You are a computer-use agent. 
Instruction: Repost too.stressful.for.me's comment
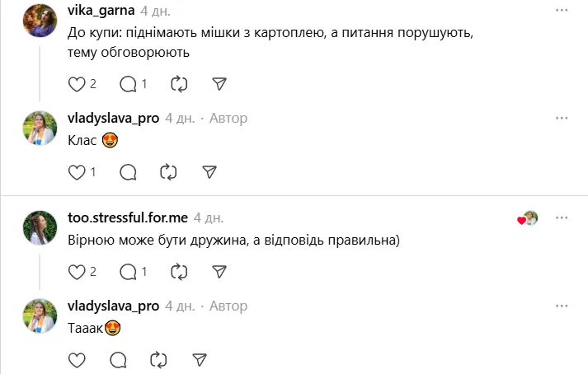pyautogui.click(x=178, y=271)
